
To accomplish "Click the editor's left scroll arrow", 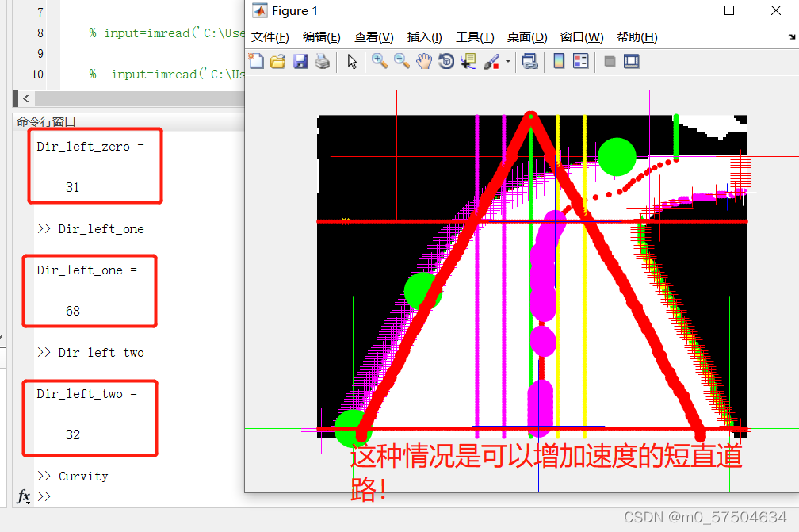I will tap(26, 99).
